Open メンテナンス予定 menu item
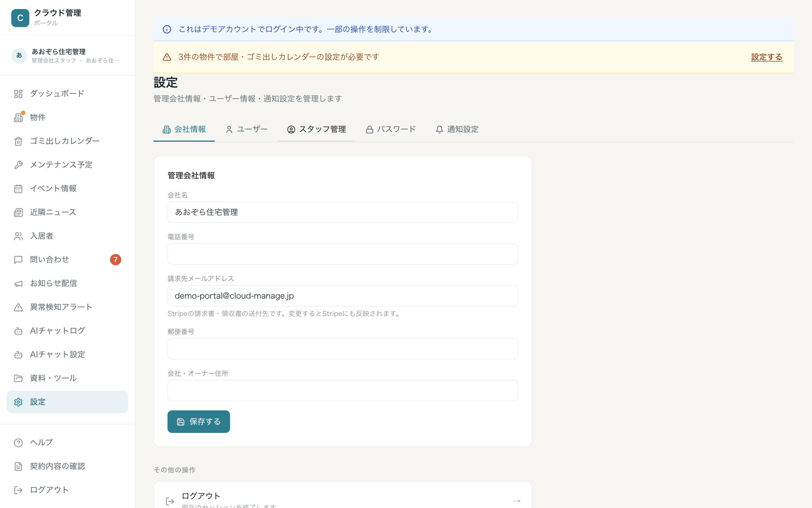Viewport: 812px width, 508px height. coord(67,165)
